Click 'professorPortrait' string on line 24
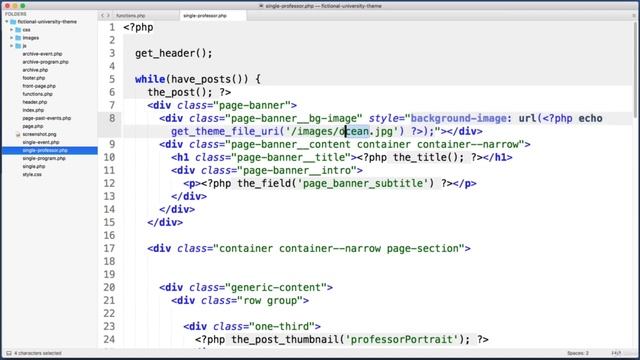Image resolution: width=640 pixels, height=360 pixels. [402, 340]
